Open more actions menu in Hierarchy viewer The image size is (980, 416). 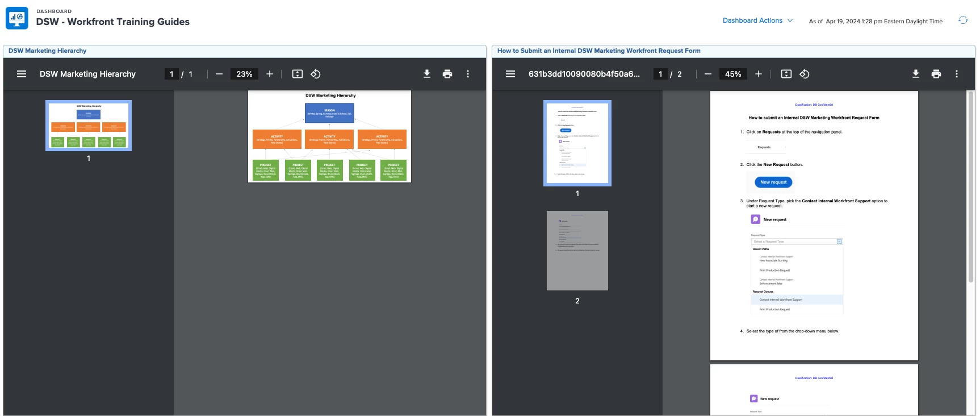click(x=468, y=74)
